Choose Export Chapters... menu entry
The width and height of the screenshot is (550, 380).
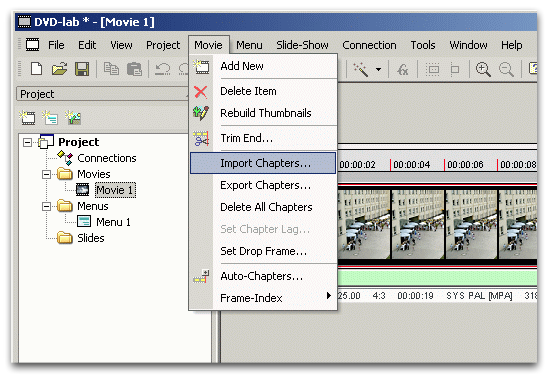pos(263,185)
